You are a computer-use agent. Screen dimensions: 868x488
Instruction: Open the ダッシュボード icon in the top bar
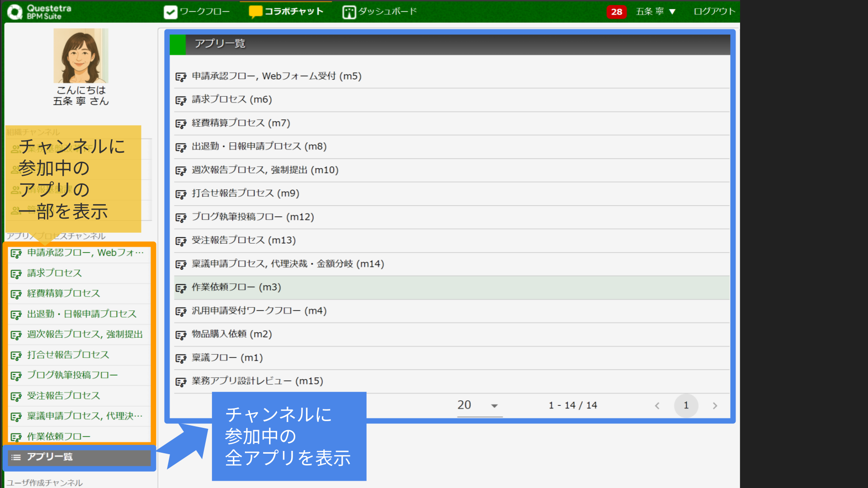coord(349,12)
